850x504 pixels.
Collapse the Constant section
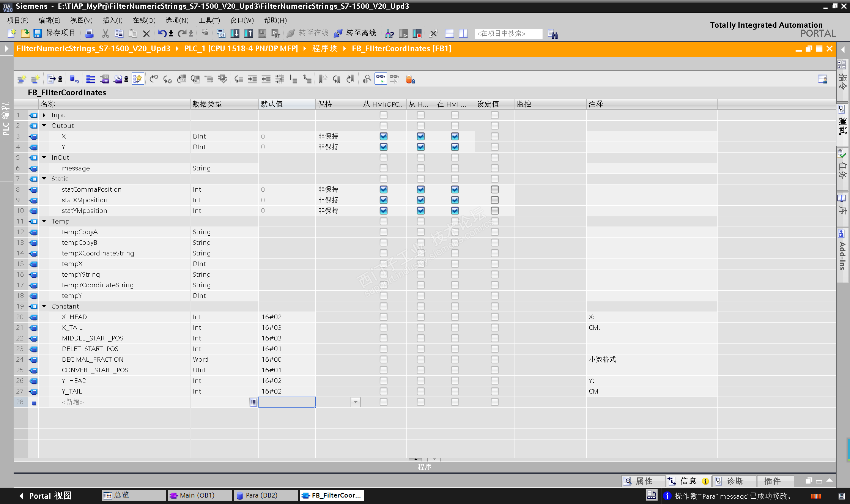(x=44, y=306)
